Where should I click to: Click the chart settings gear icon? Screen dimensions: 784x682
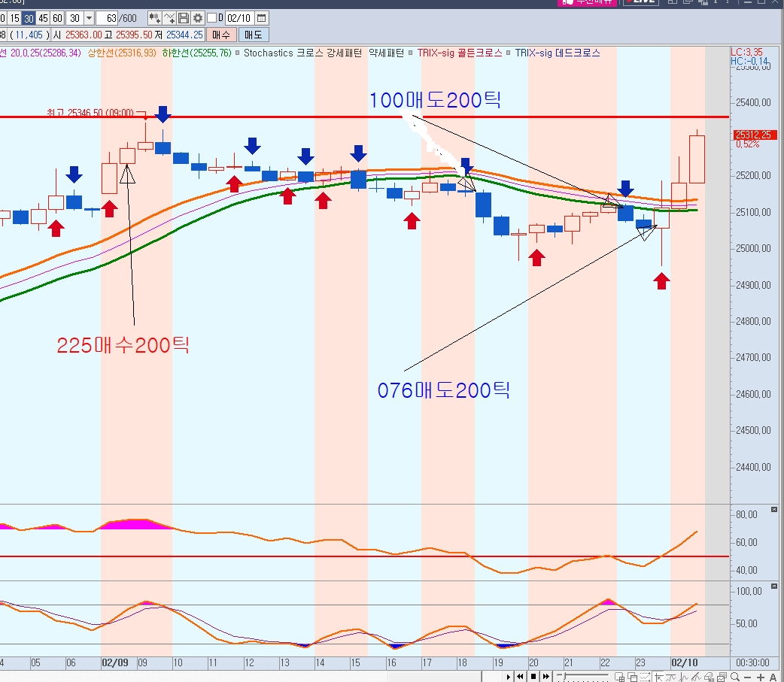198,17
